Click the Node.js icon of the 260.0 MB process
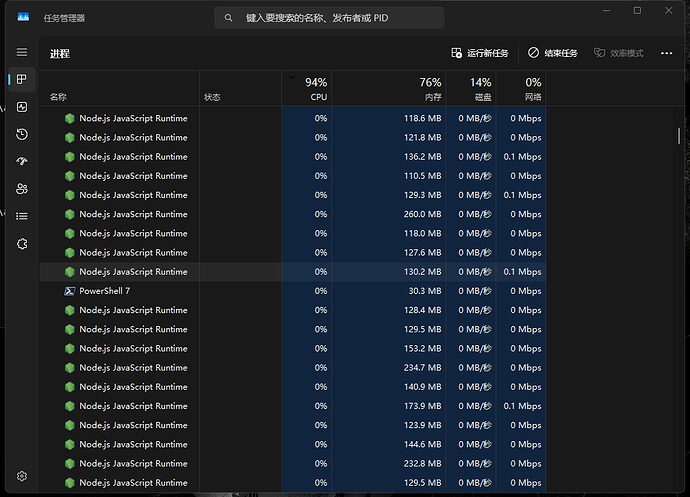 pyautogui.click(x=70, y=214)
